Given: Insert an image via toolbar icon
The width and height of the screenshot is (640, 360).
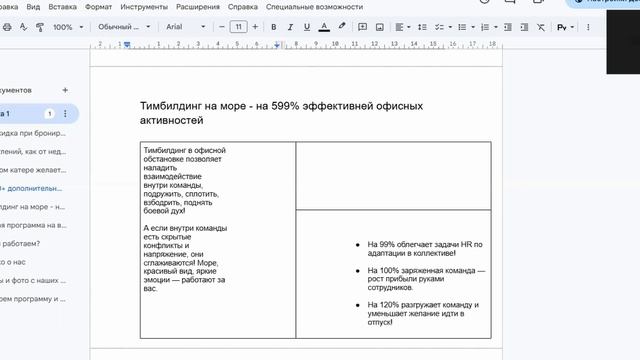Looking at the screenshot, I should 380,27.
